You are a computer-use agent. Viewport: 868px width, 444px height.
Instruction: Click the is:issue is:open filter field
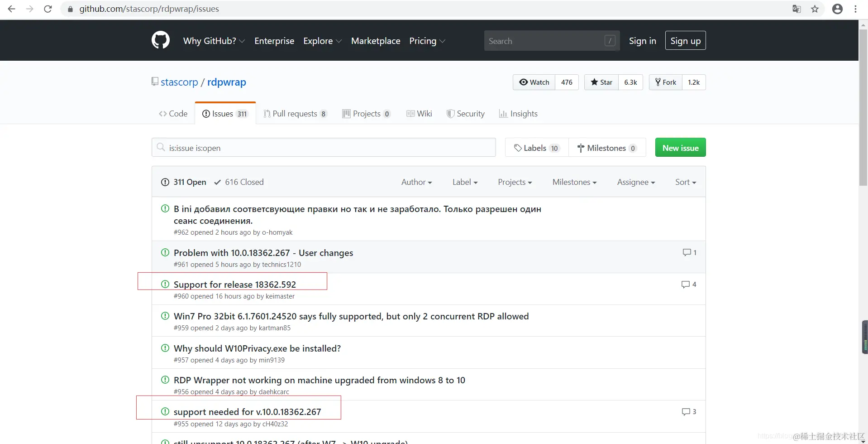[324, 148]
